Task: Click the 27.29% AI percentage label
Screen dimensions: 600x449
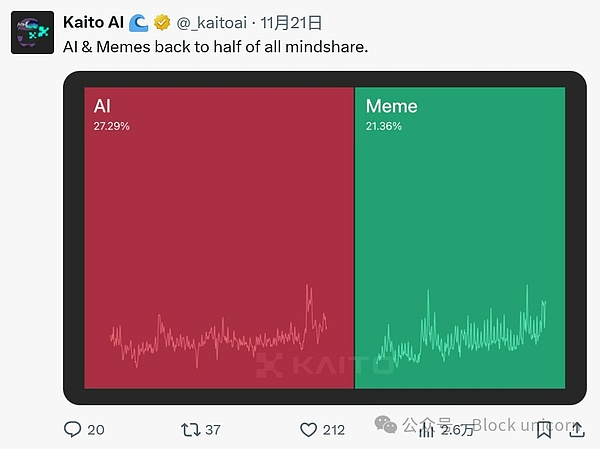Action: (x=111, y=127)
